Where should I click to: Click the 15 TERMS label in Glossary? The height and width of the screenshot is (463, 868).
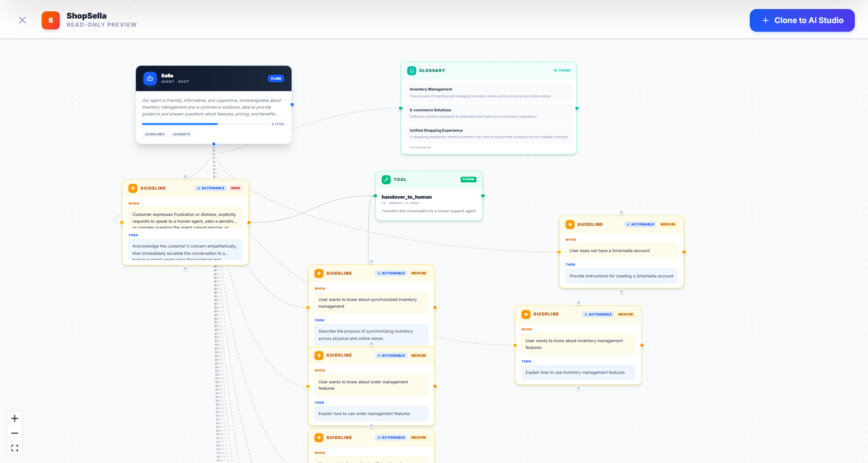point(562,71)
